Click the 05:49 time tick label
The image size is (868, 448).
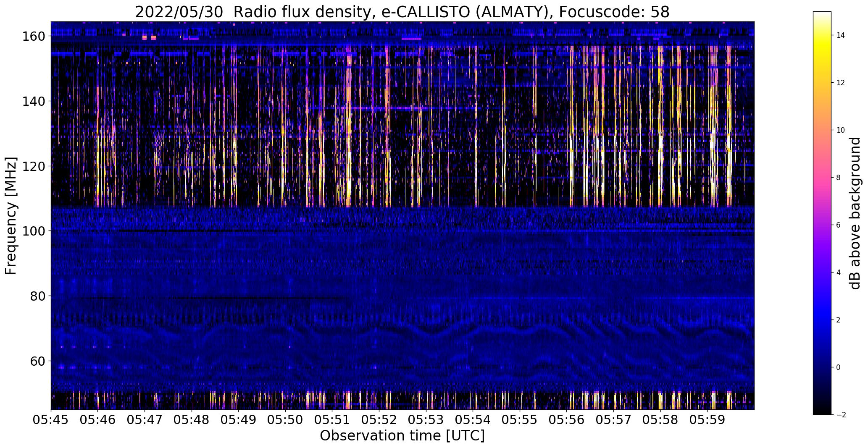[x=239, y=419]
